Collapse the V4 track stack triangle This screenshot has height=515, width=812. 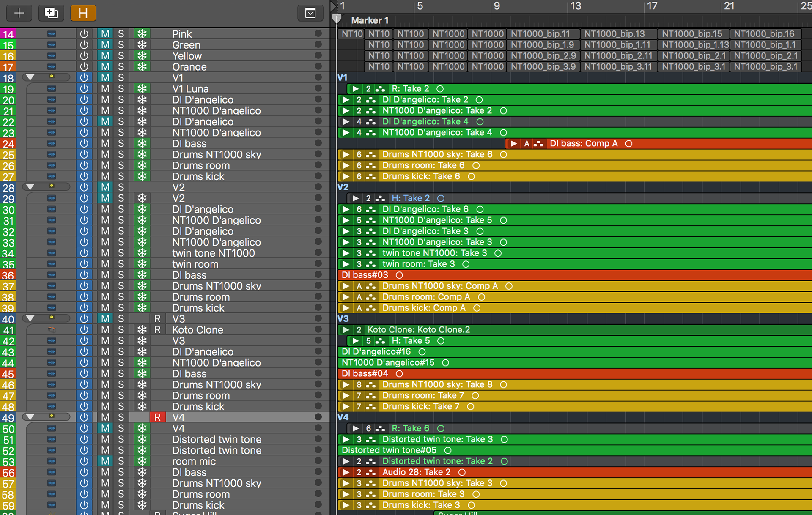pyautogui.click(x=30, y=417)
